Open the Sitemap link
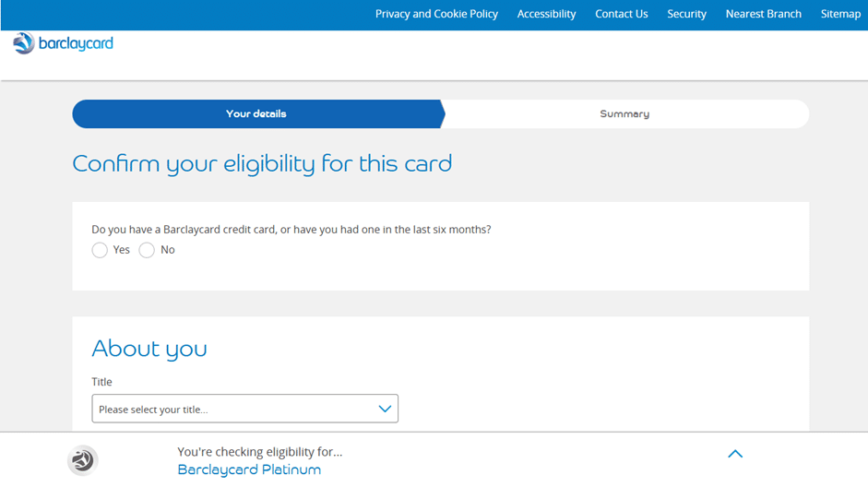The width and height of the screenshot is (868, 499). coord(840,14)
